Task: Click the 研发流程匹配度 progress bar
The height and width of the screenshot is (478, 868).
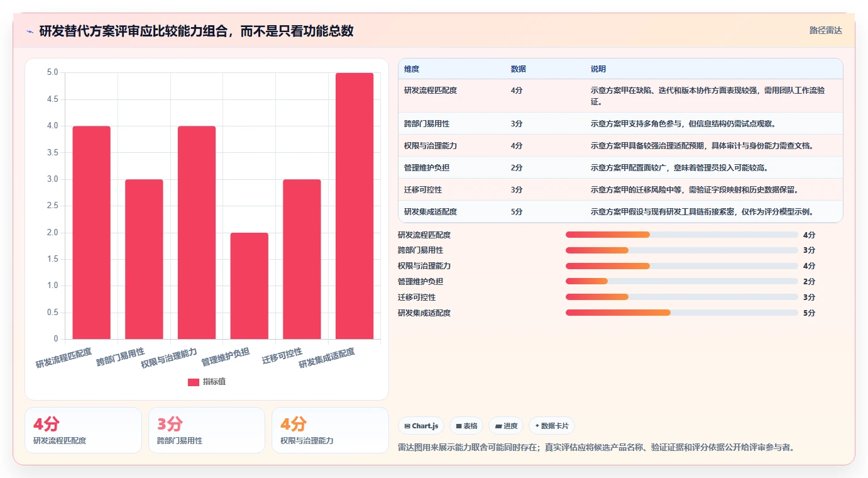Action: click(x=682, y=235)
